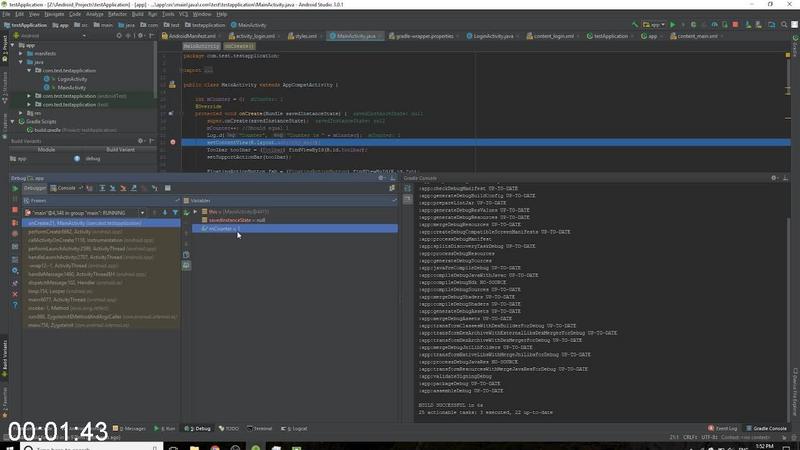Select MainActivity in project tree
Viewport: 800px width, 450px height.
tap(71, 88)
